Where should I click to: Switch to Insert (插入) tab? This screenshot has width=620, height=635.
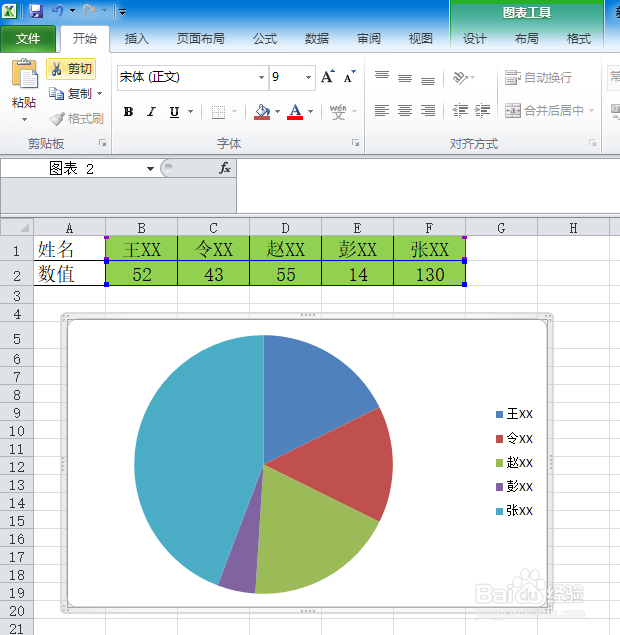136,39
